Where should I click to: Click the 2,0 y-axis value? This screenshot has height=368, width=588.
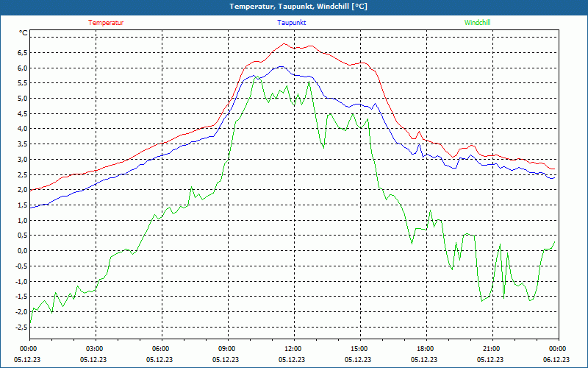(23, 190)
